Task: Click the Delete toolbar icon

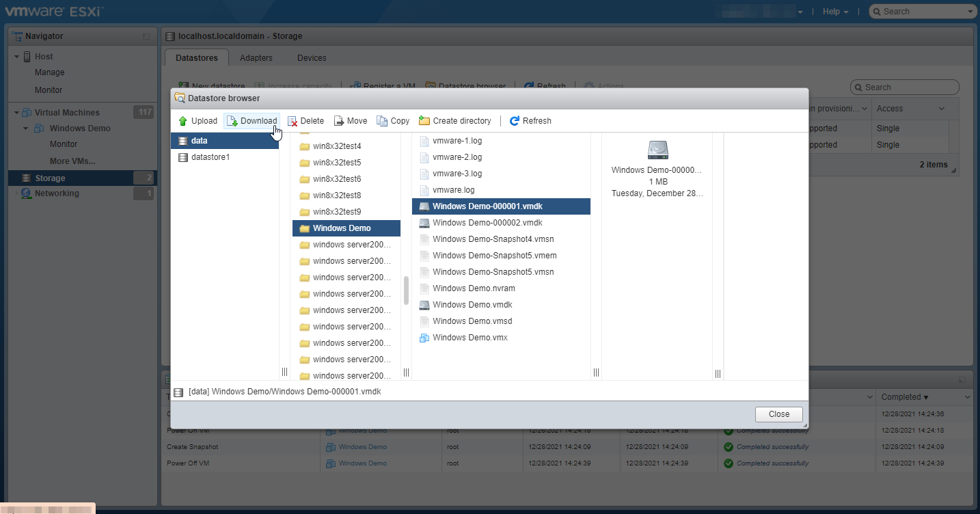Action: click(x=292, y=121)
